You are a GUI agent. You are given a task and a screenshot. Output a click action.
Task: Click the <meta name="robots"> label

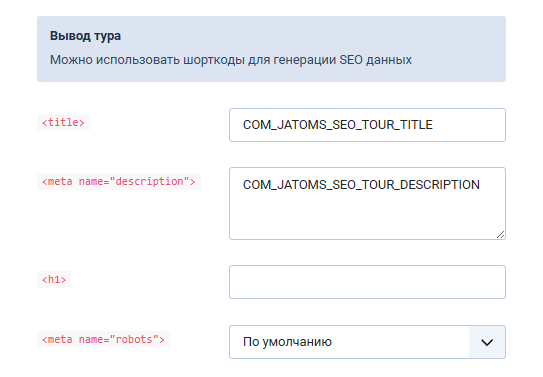click(x=104, y=339)
